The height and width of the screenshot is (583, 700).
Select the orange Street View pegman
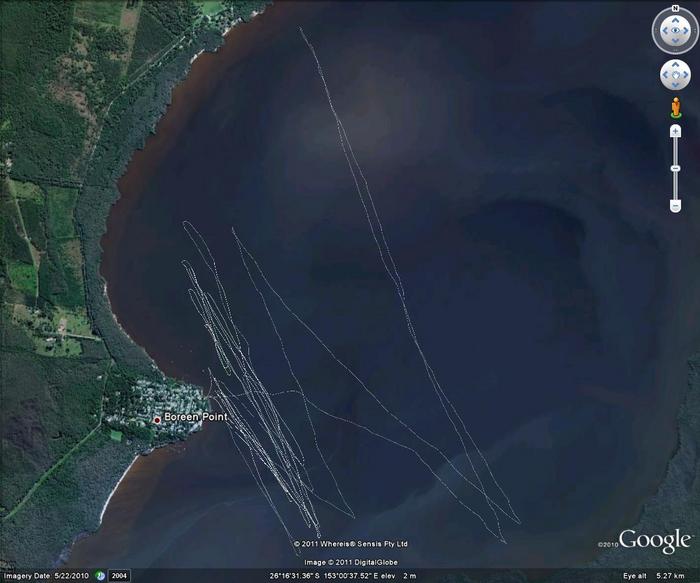(x=675, y=108)
